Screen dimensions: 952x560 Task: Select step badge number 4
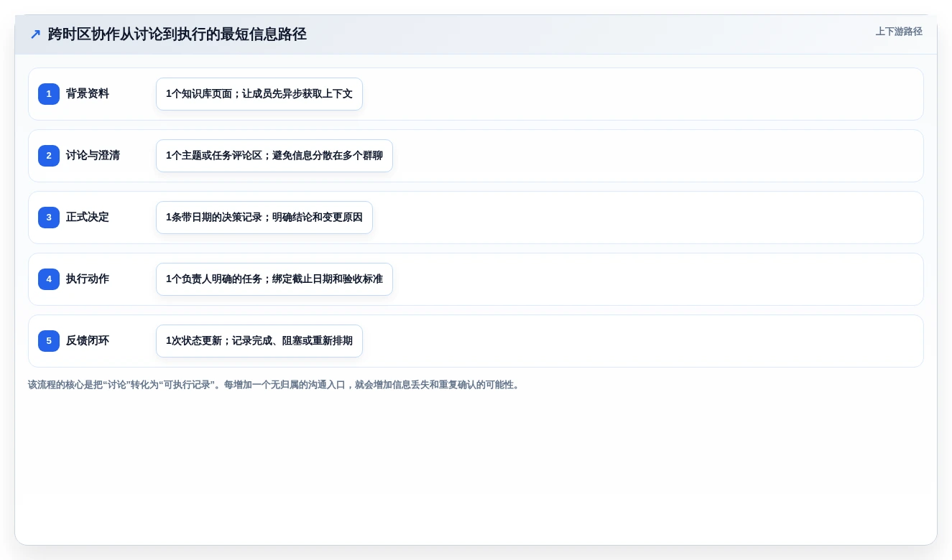(49, 279)
